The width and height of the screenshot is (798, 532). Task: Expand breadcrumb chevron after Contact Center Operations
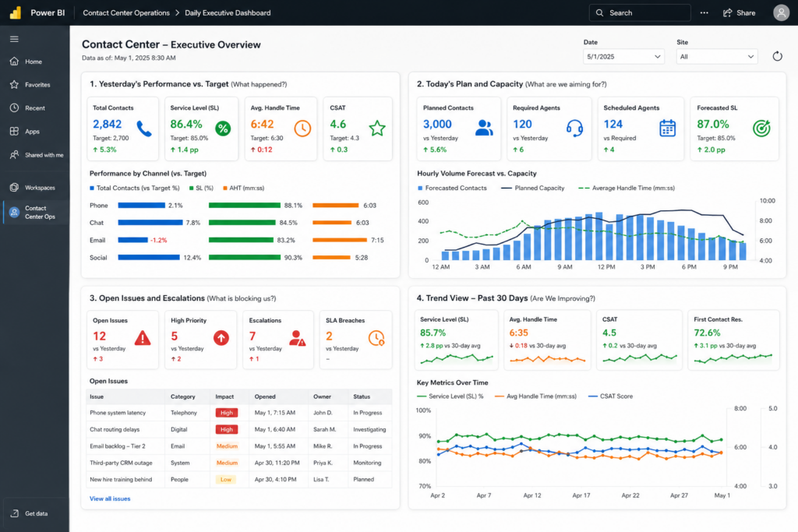pos(178,12)
